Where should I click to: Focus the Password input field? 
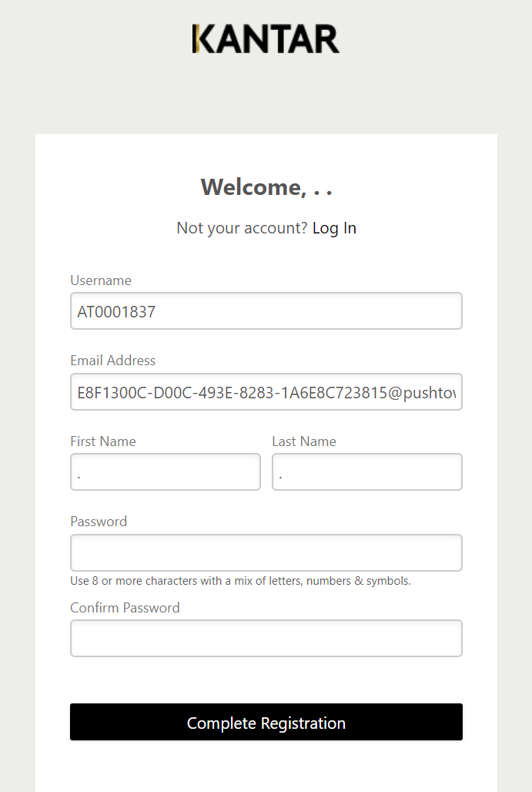pos(266,552)
